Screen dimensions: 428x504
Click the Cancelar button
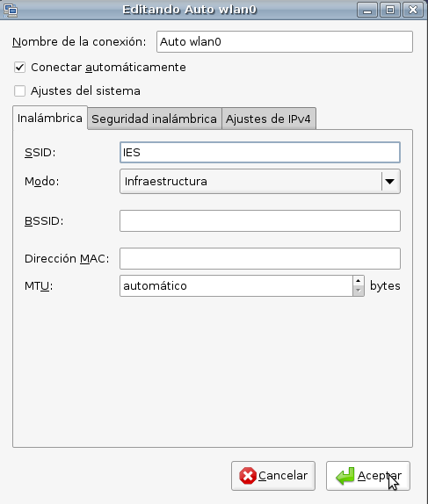tap(273, 476)
